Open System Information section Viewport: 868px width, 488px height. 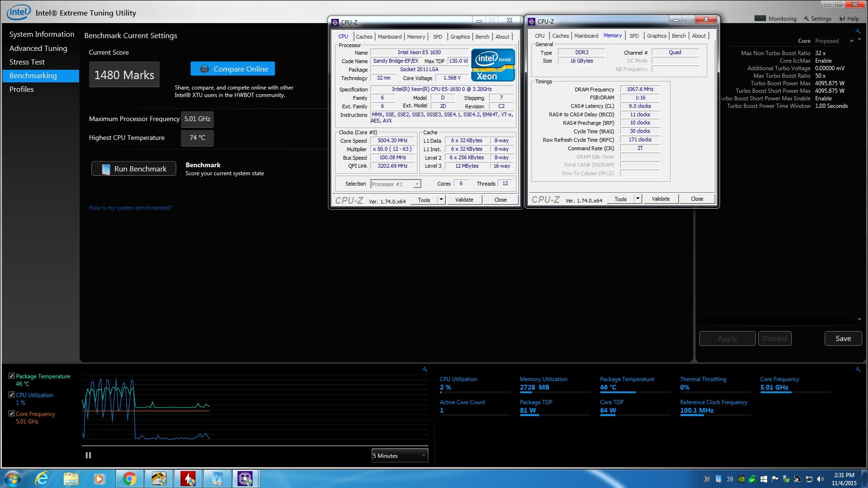pyautogui.click(x=41, y=34)
